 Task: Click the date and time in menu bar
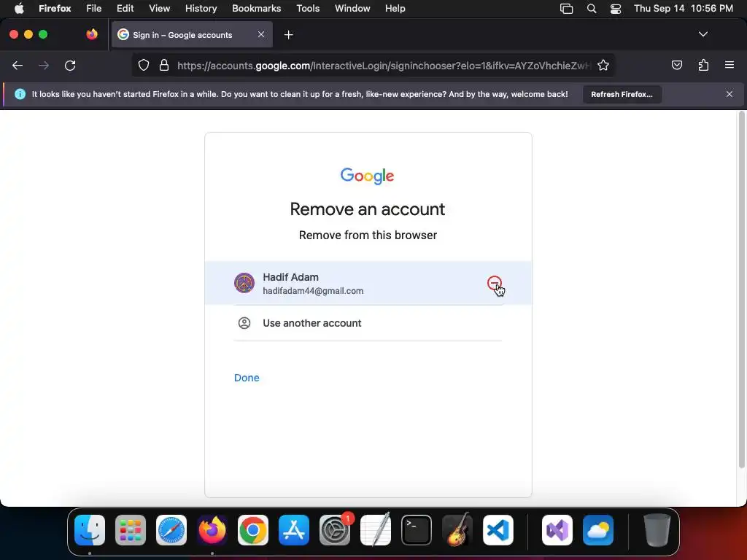pyautogui.click(x=683, y=8)
